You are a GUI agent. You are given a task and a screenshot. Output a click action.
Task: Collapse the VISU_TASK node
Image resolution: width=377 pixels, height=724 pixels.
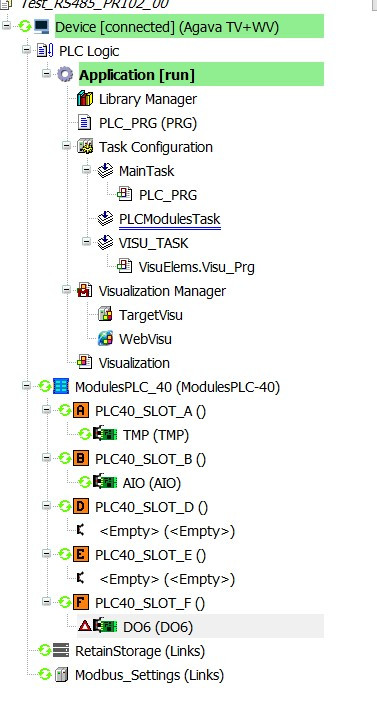86,241
